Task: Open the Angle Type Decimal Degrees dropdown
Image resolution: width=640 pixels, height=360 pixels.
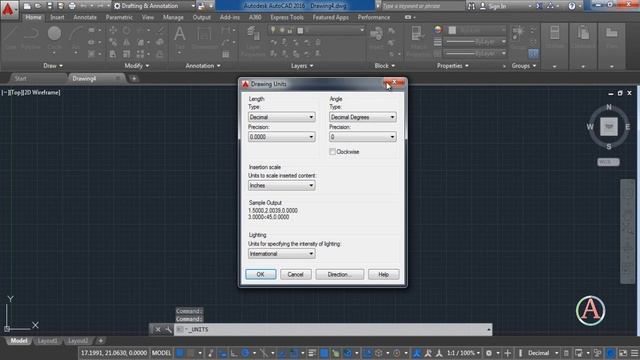Action: 362,117
